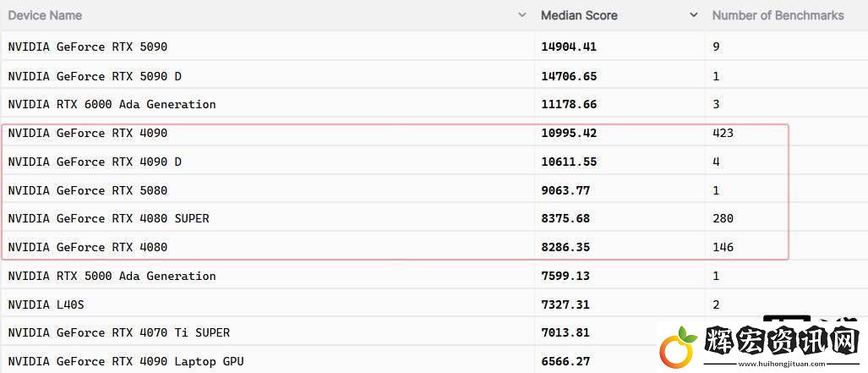Viewport: 868px width, 373px height.
Task: Open the NVIDIA GeForce RTX 5090 row
Action: click(x=434, y=47)
